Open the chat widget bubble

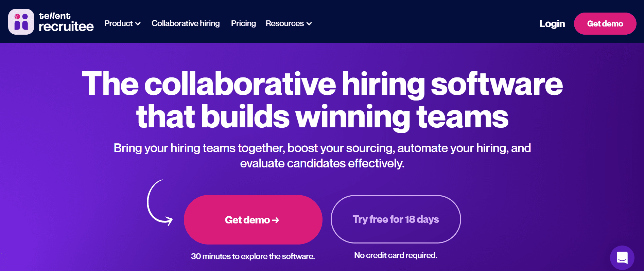[622, 257]
